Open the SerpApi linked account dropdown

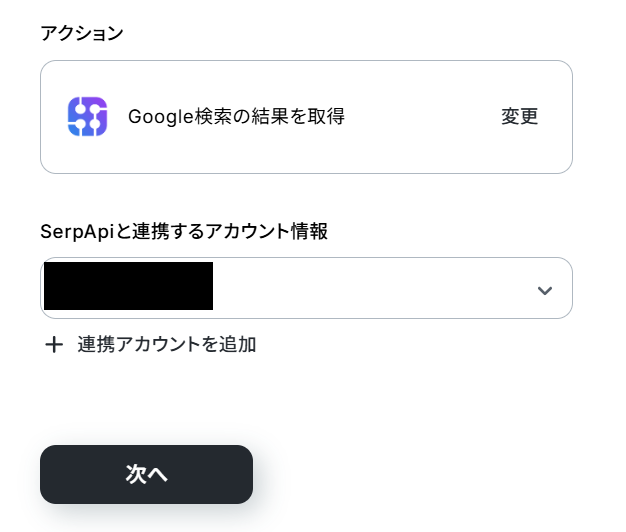306,288
